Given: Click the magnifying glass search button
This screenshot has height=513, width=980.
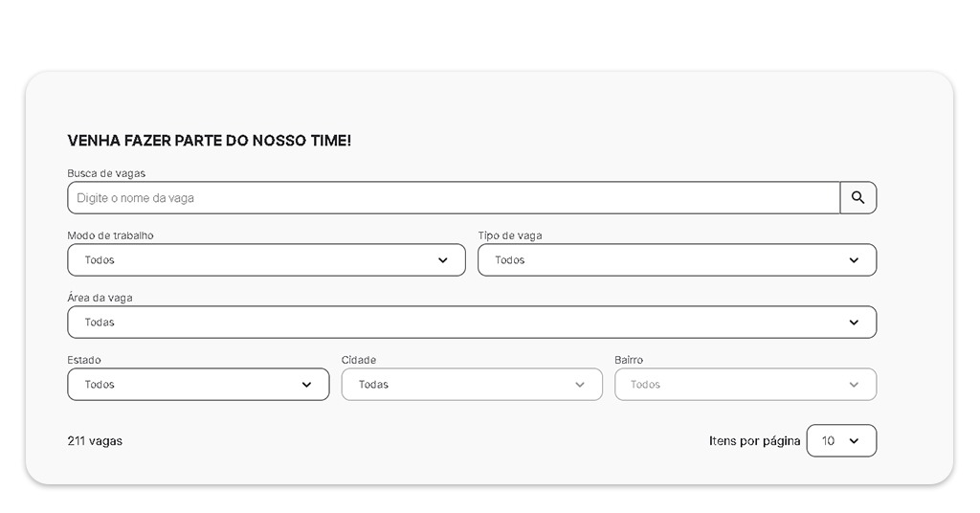Looking at the screenshot, I should click(857, 198).
